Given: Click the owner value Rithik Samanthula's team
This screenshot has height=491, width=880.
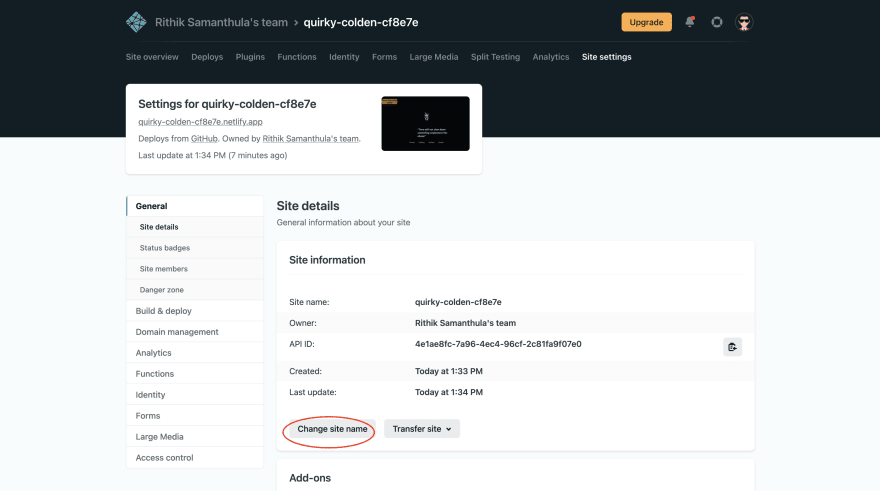Looking at the screenshot, I should (465, 323).
